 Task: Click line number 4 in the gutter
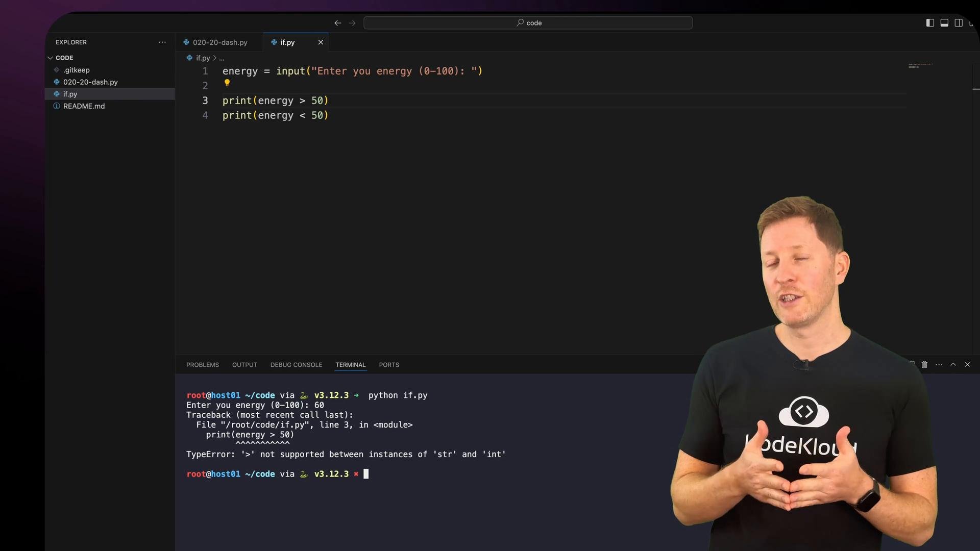205,115
